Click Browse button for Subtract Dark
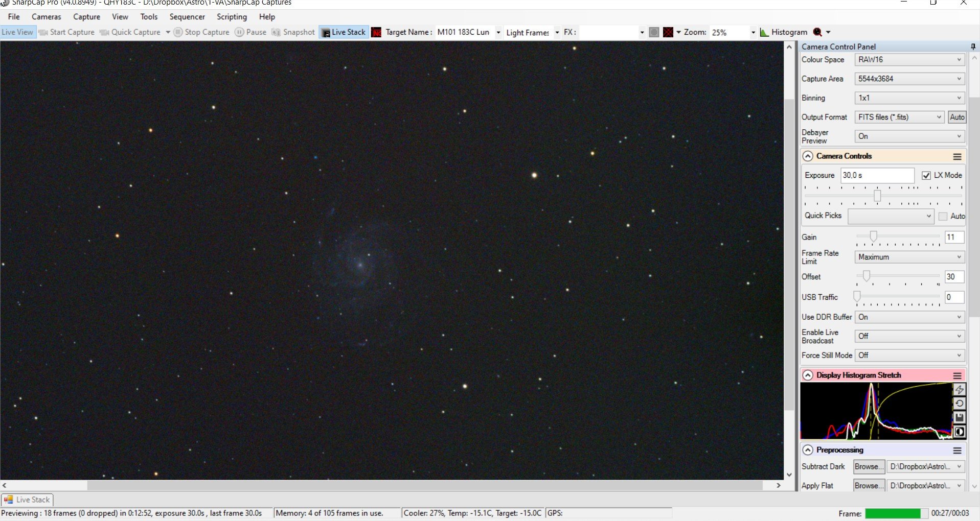This screenshot has height=521, width=980. click(869, 466)
